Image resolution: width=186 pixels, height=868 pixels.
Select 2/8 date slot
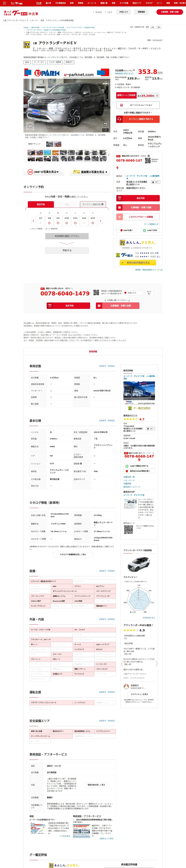point(49,221)
